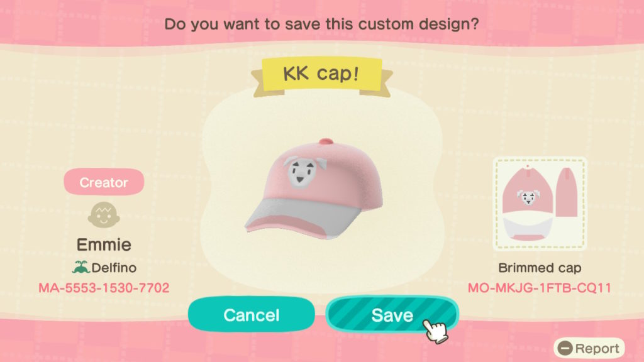
Task: Click the Brimmed cap label
Action: [540, 268]
